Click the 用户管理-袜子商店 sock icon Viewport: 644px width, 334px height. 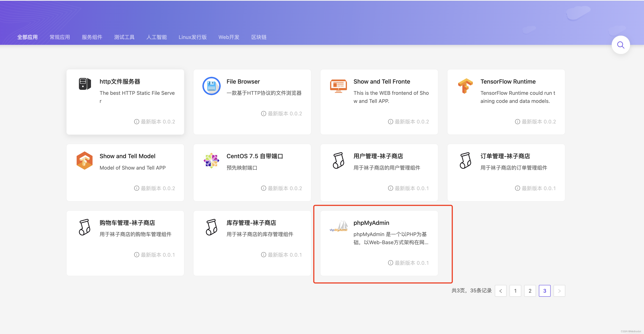[x=338, y=161]
